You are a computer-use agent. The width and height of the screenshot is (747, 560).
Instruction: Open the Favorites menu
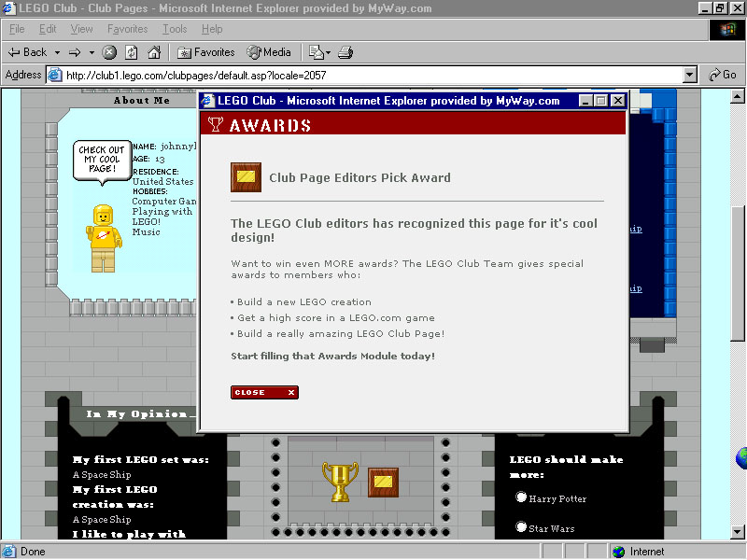[x=127, y=29]
